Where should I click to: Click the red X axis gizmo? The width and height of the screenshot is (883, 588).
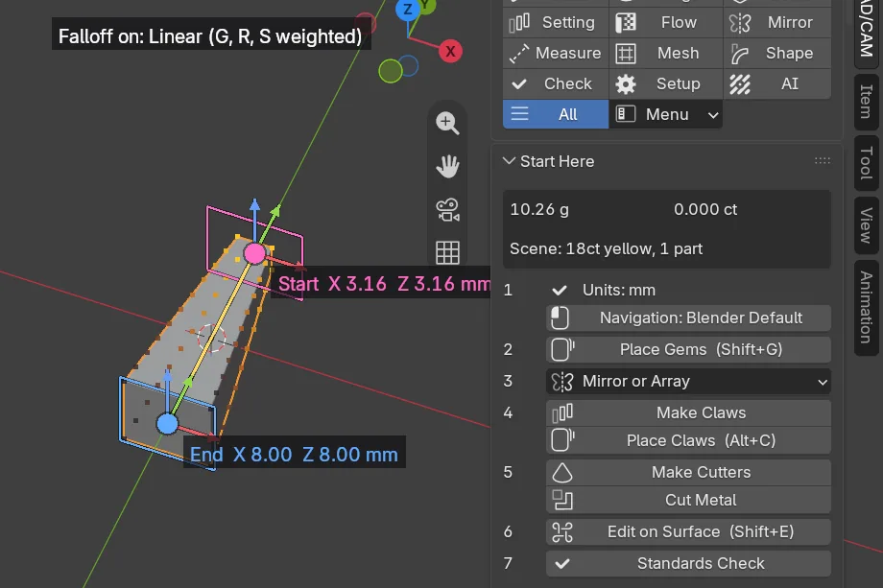(450, 51)
